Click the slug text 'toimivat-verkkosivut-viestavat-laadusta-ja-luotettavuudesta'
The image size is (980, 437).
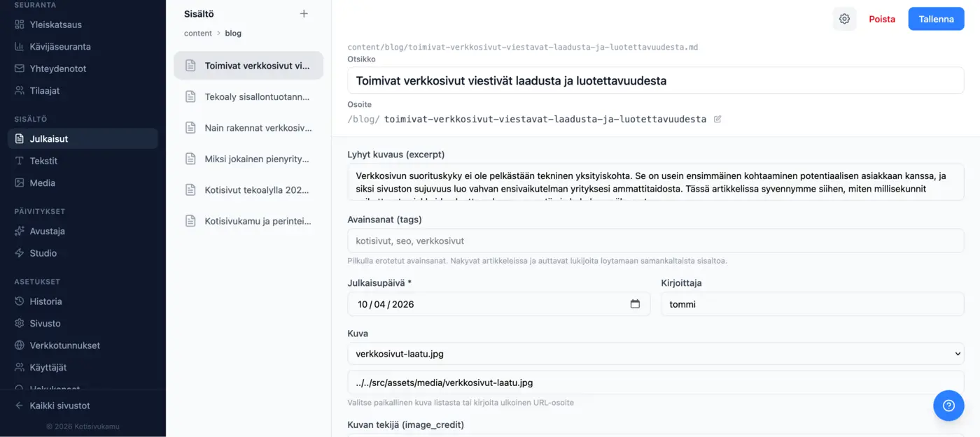(x=545, y=120)
